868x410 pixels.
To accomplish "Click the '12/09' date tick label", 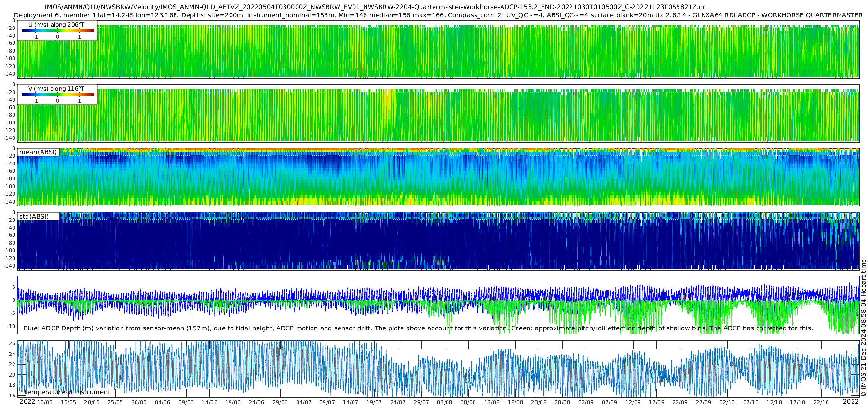I will click(633, 402).
